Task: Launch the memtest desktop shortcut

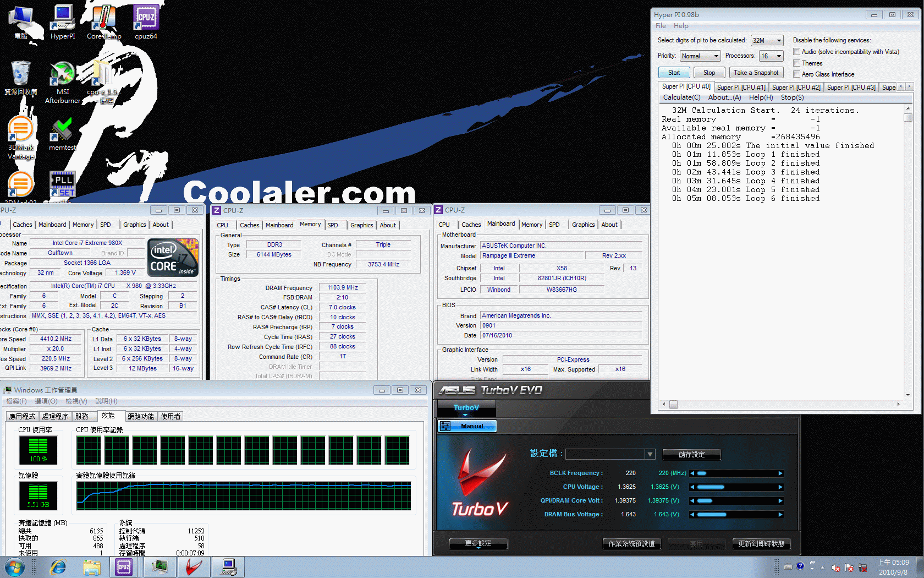Action: (63, 133)
